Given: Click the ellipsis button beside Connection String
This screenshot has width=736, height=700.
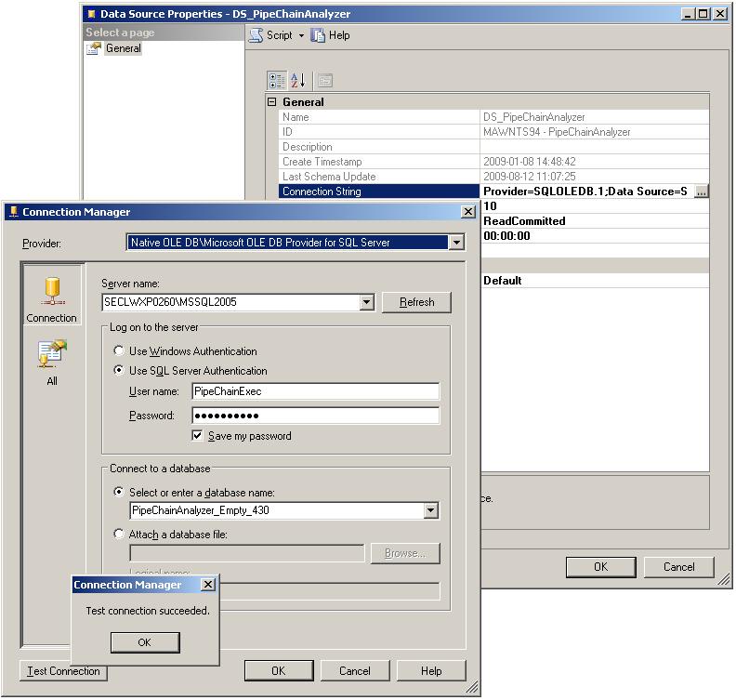Looking at the screenshot, I should [x=702, y=192].
